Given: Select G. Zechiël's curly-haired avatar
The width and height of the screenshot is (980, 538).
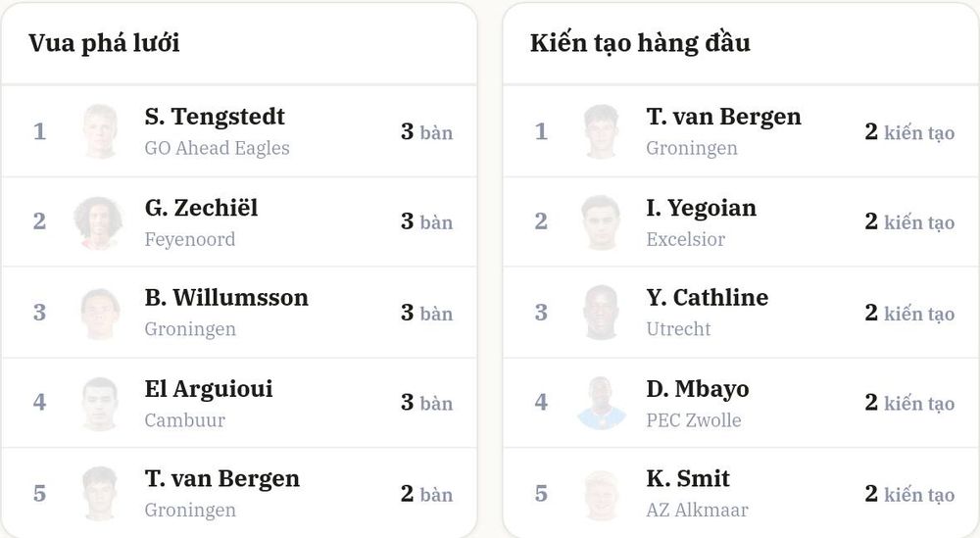Looking at the screenshot, I should (x=99, y=221).
